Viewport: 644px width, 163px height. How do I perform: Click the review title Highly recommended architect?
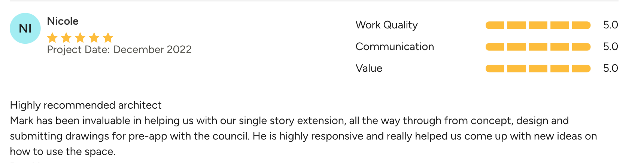click(x=86, y=105)
